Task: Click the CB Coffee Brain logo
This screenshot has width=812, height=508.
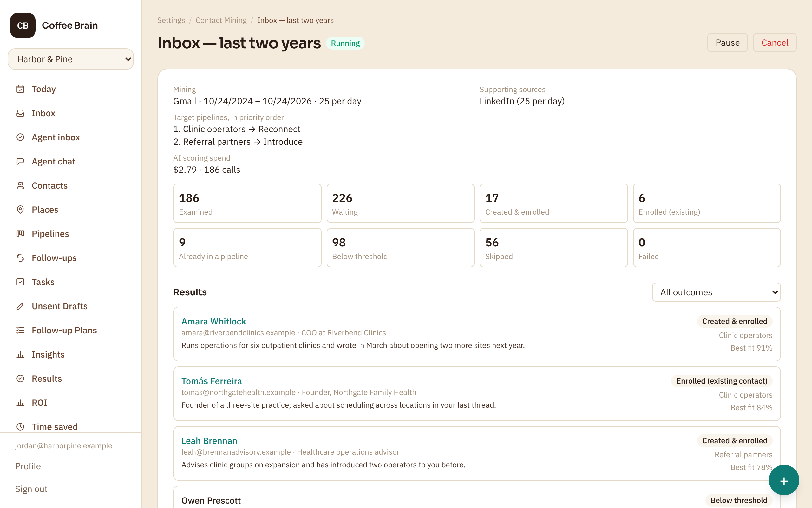Action: pos(23,25)
